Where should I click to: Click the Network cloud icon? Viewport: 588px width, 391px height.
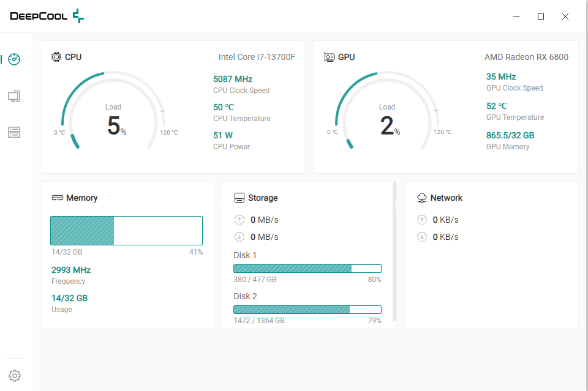[x=422, y=198]
